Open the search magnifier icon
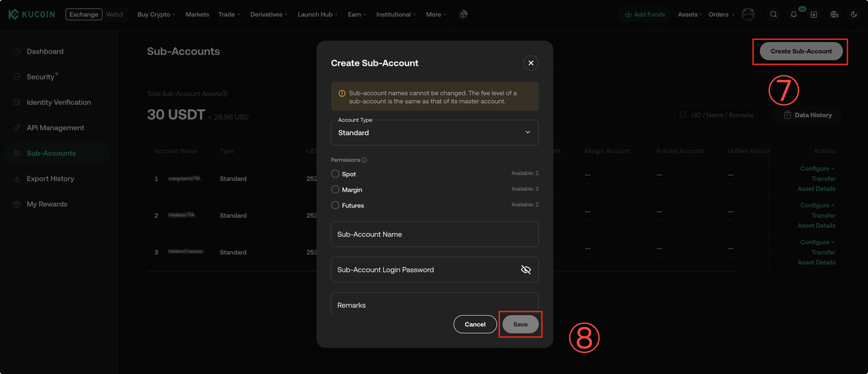This screenshot has width=868, height=374. (x=774, y=14)
